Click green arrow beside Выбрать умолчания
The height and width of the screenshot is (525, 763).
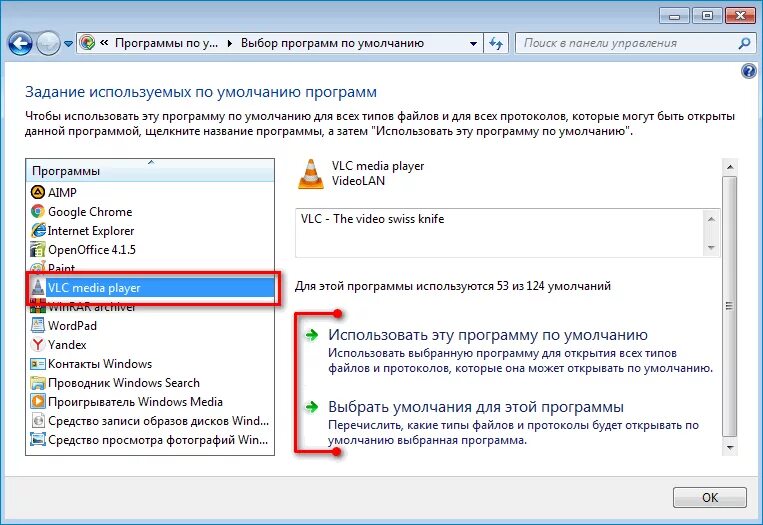coord(311,406)
